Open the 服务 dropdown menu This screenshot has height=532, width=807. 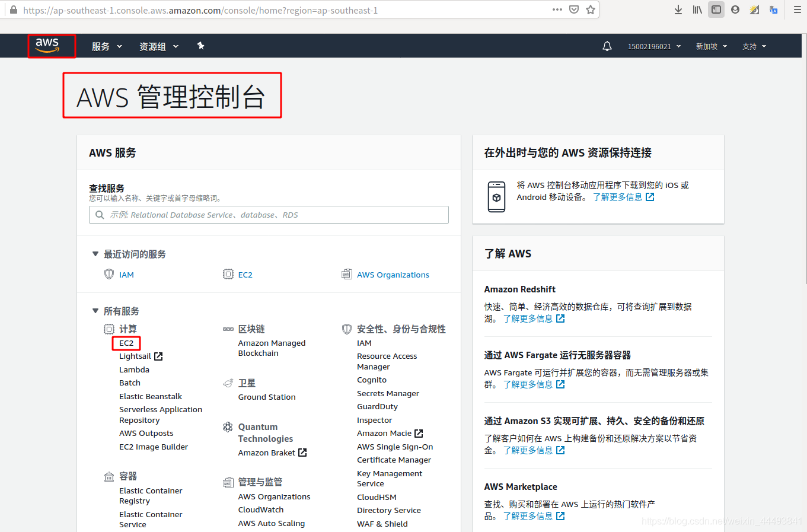pos(107,46)
